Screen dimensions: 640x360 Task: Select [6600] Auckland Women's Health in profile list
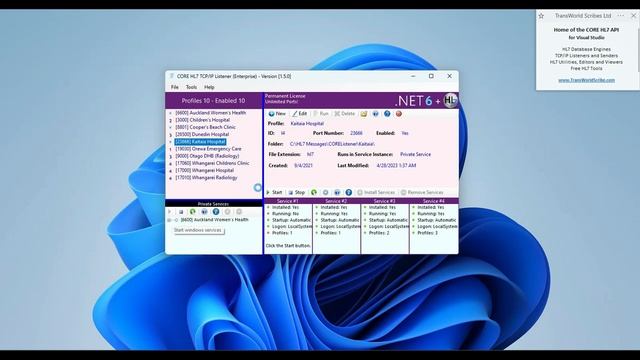point(211,113)
